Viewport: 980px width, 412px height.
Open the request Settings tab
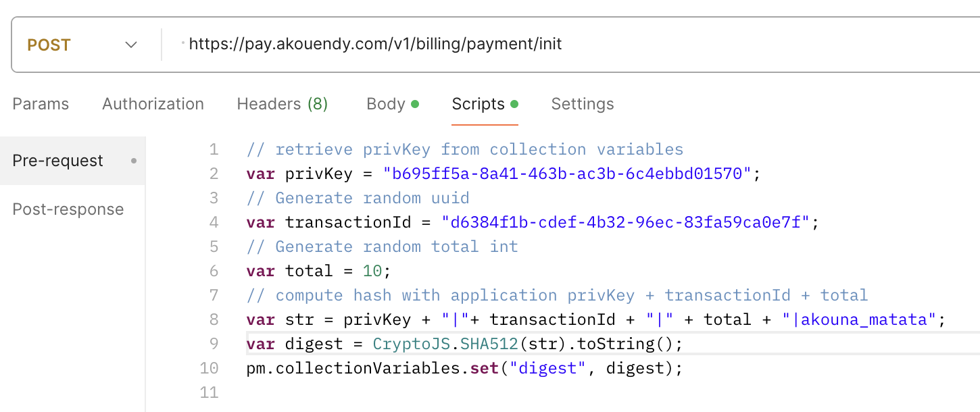582,104
